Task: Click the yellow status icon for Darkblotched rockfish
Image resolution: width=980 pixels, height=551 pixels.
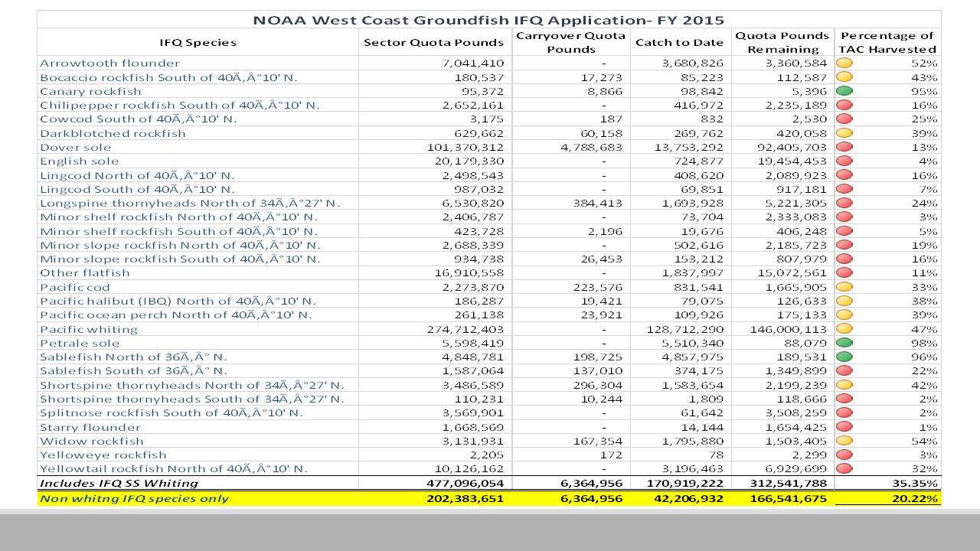Action: click(x=845, y=133)
